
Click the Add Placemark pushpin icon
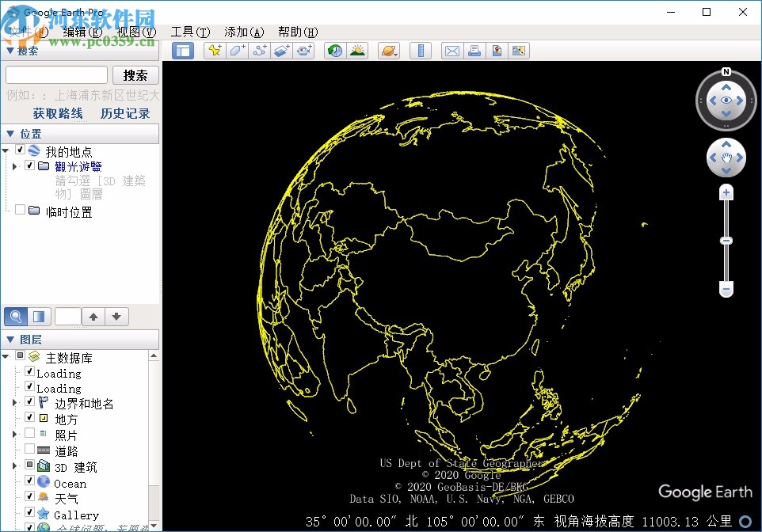[x=215, y=51]
